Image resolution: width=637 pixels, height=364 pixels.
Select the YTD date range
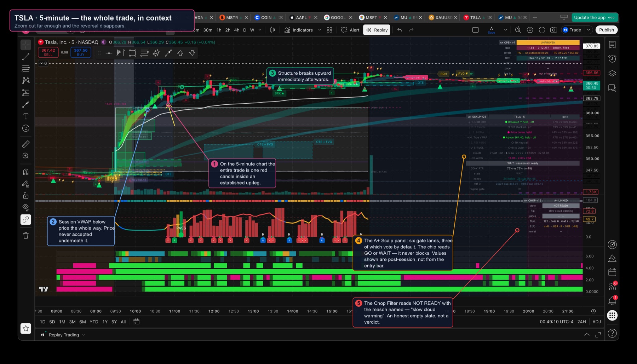click(94, 322)
